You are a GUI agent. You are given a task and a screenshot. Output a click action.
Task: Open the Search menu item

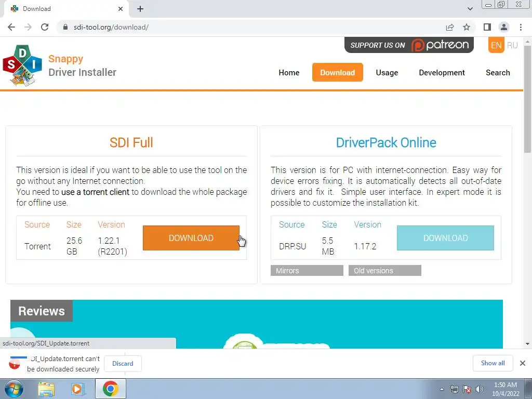(x=498, y=73)
